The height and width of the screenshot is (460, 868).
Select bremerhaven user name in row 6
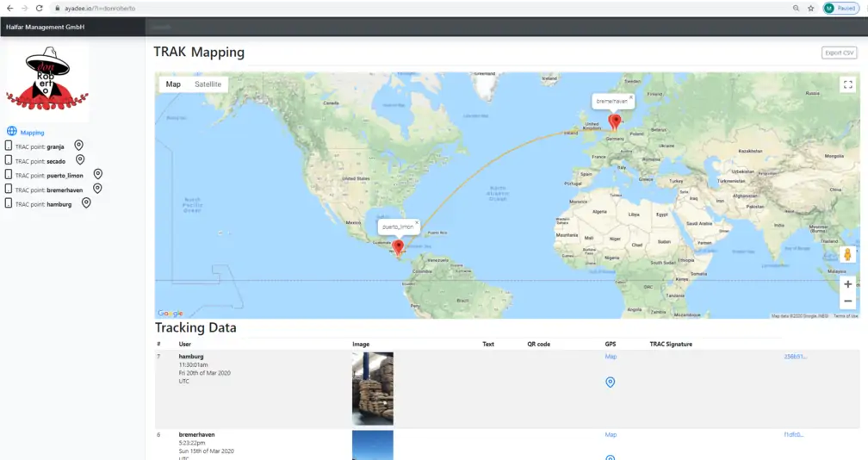196,434
